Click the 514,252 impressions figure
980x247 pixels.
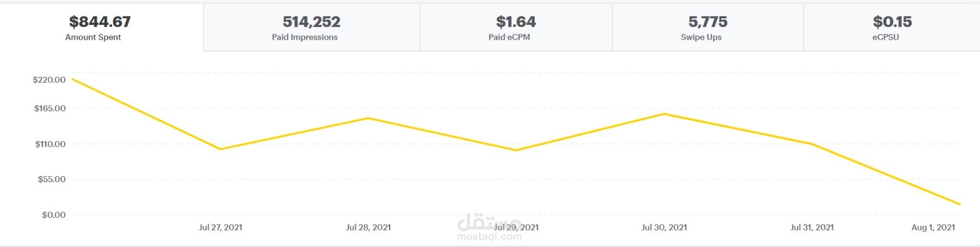(311, 22)
